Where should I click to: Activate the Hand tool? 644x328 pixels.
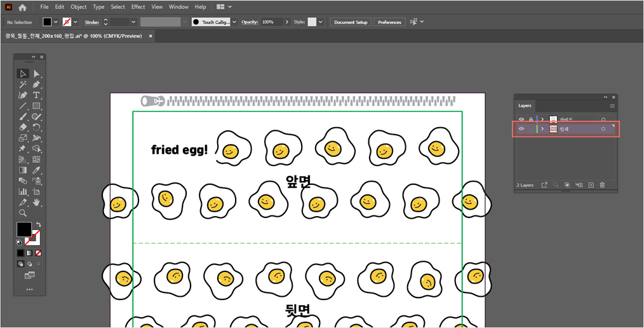point(37,202)
